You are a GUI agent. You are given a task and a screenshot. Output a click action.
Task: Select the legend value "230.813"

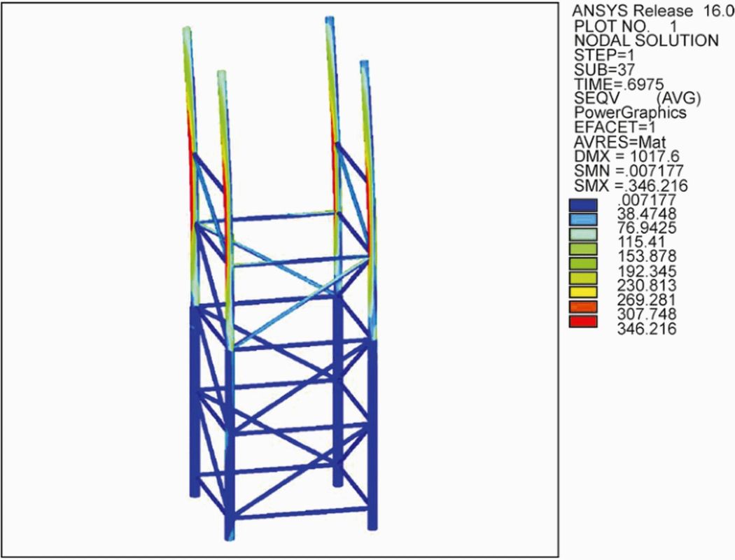coord(646,286)
